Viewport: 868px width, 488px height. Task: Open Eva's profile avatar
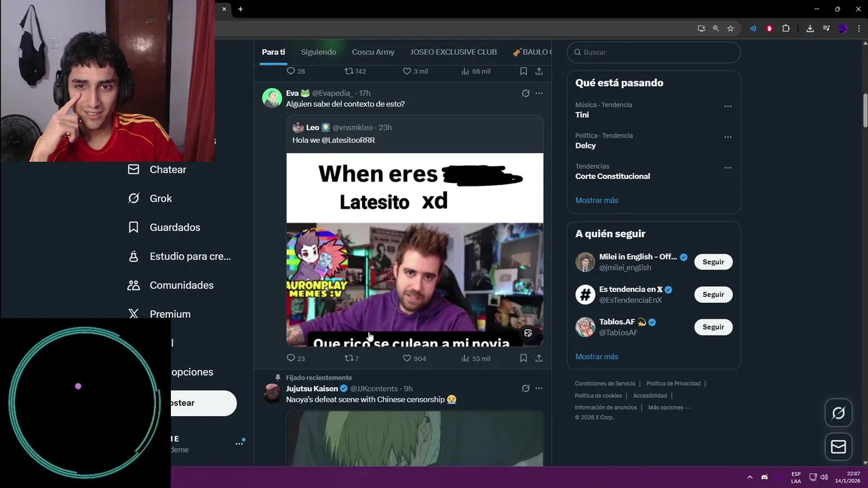(272, 98)
